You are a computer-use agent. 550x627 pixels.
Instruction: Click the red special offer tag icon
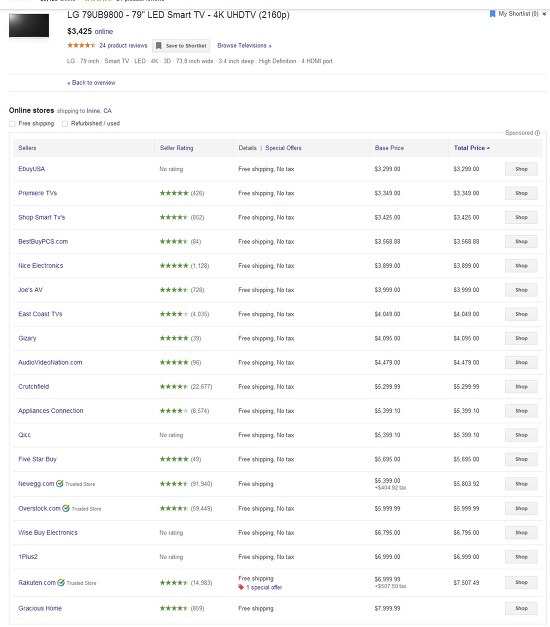(x=241, y=587)
